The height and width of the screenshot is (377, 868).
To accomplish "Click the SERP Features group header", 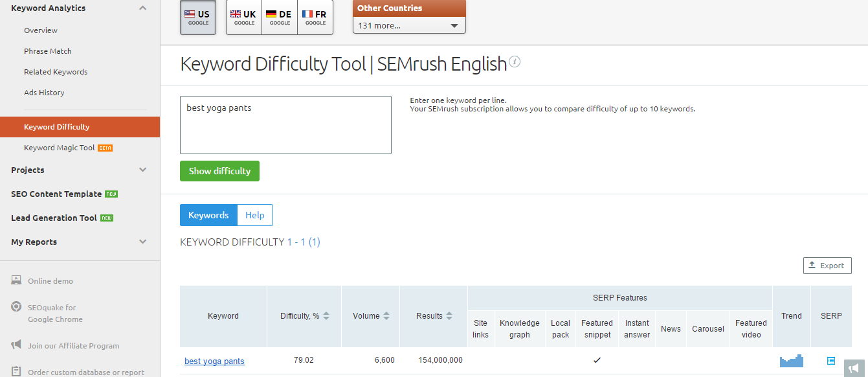I will coord(620,298).
